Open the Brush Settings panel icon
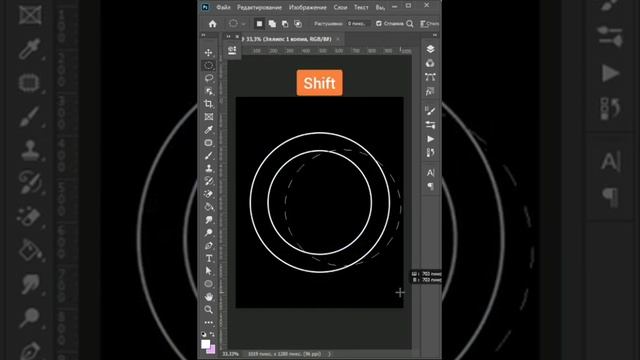The height and width of the screenshot is (360, 640). [430, 125]
